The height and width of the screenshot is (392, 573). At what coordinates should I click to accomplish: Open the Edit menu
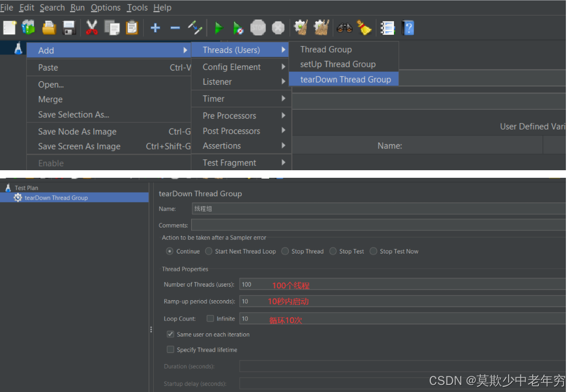pos(26,8)
